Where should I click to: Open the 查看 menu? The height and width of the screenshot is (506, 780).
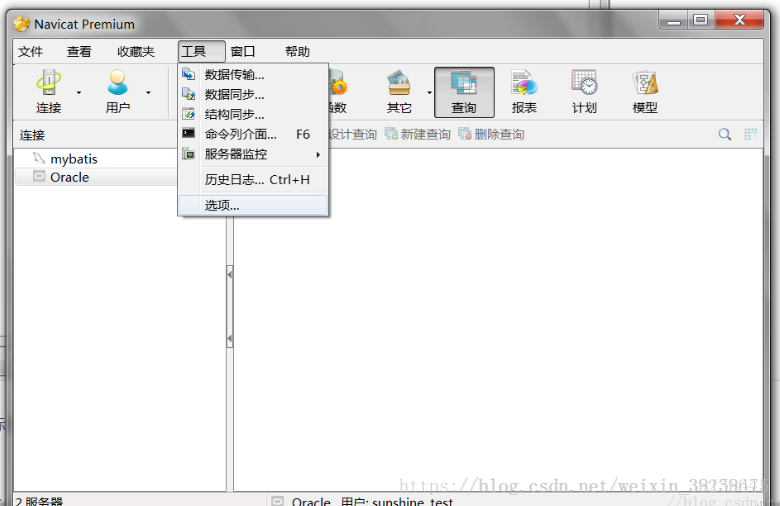click(x=79, y=51)
